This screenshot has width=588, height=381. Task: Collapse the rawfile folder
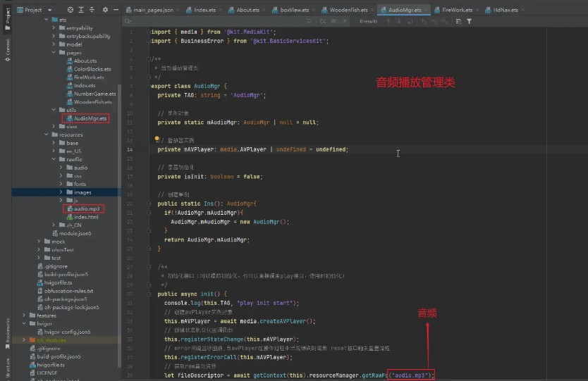tap(54, 159)
